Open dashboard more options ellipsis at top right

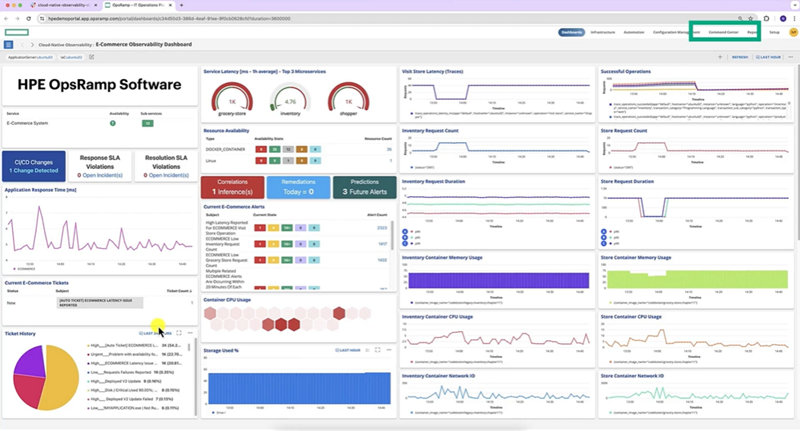(x=791, y=57)
